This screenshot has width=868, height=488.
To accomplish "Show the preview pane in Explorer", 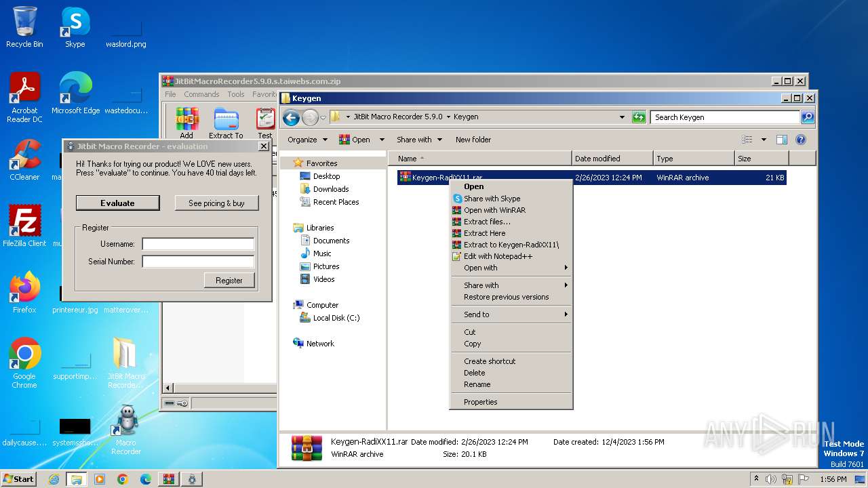I will (x=781, y=140).
